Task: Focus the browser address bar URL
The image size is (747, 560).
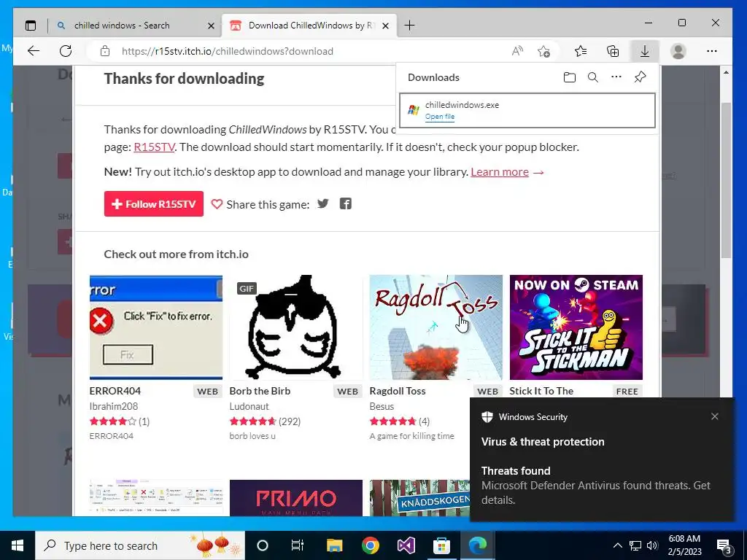Action: tap(228, 51)
